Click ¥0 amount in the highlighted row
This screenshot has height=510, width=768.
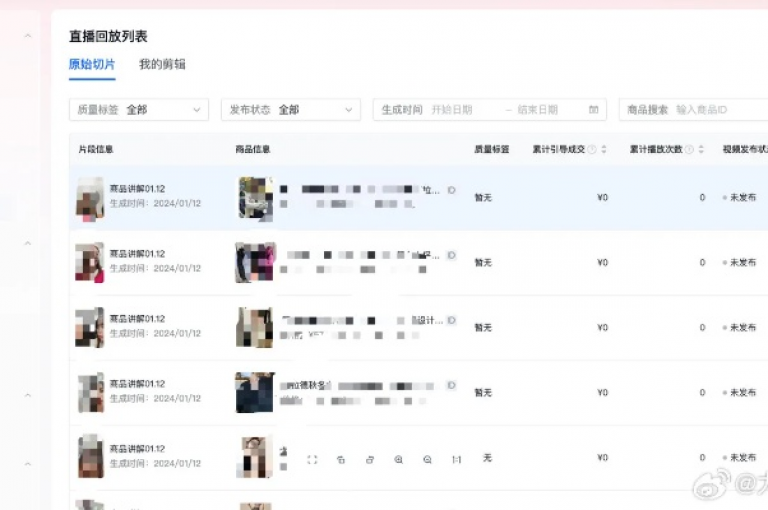602,197
